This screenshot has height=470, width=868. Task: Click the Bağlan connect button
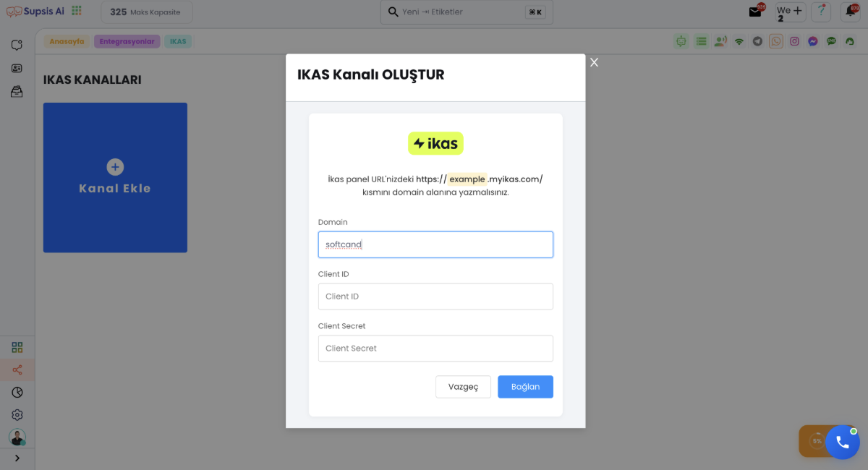(525, 387)
